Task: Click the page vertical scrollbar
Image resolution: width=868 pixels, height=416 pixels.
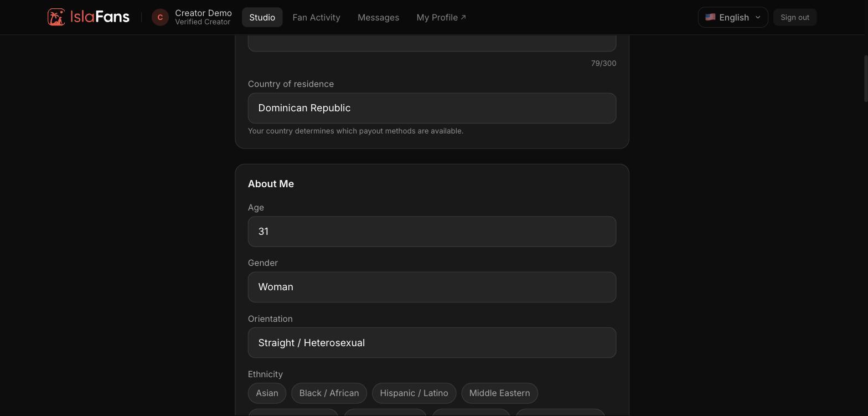Action: coord(866,79)
